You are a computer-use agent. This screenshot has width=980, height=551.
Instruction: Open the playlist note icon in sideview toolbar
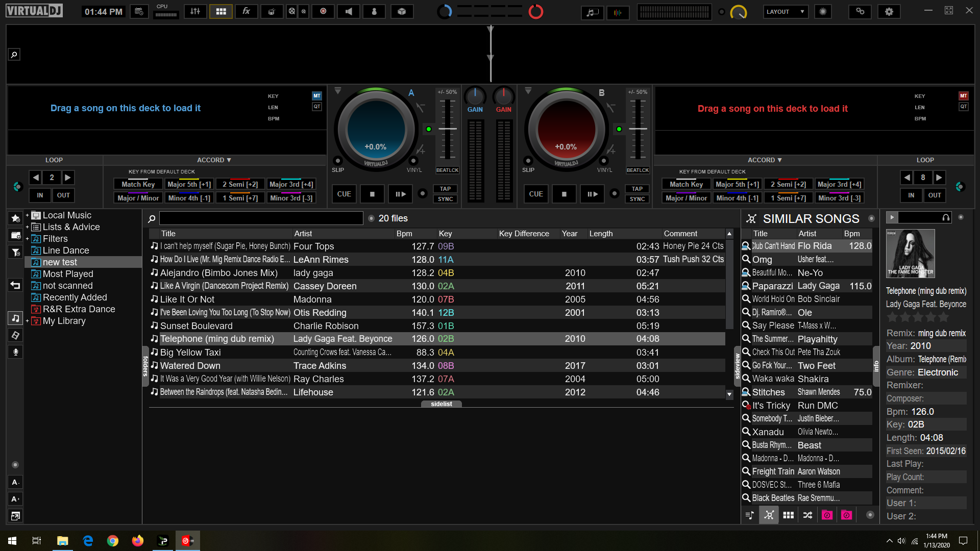tap(750, 515)
